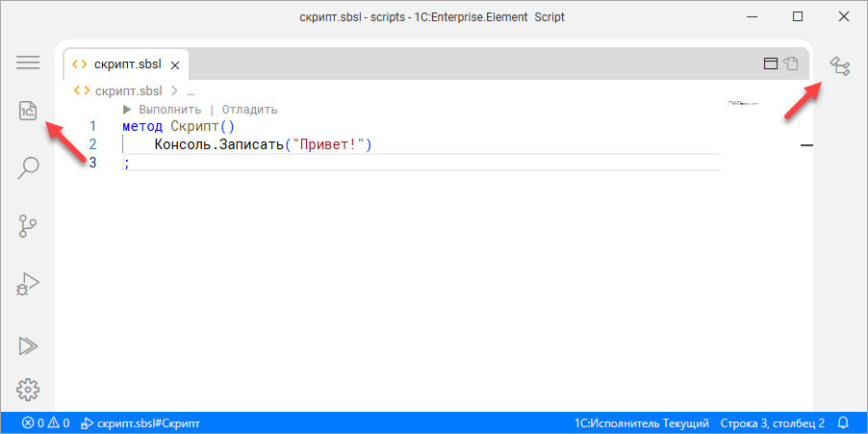Run script via Выполнить code lens
The height and width of the screenshot is (434, 868).
tap(162, 110)
